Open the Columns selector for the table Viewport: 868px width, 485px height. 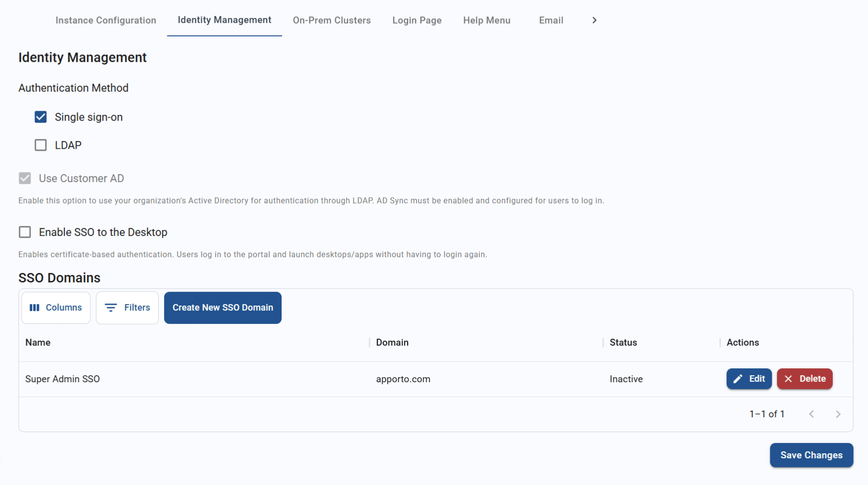click(x=55, y=308)
